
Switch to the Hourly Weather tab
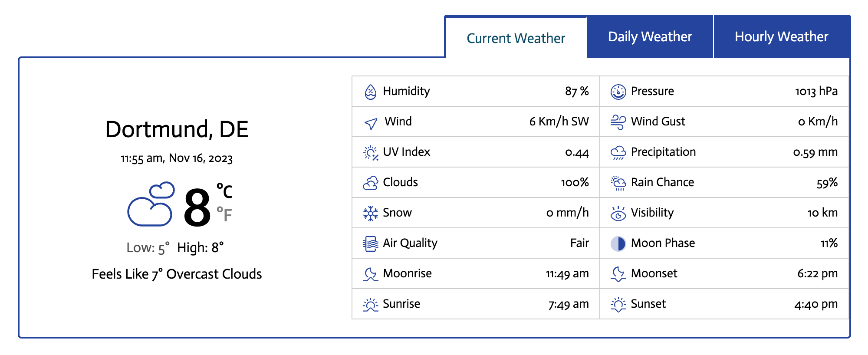[x=781, y=36]
